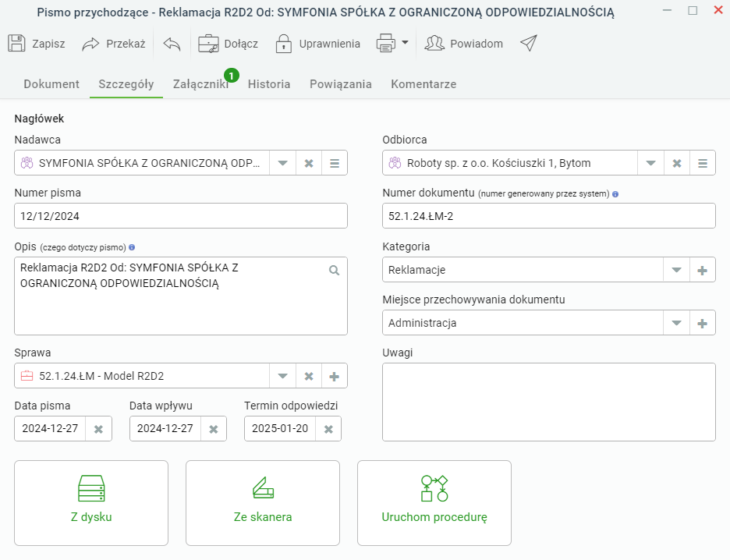
Task: Open the Nadawca details list icon
Action: click(x=335, y=163)
